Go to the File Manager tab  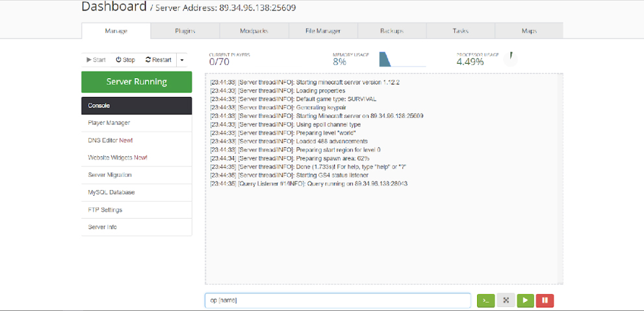tap(323, 31)
